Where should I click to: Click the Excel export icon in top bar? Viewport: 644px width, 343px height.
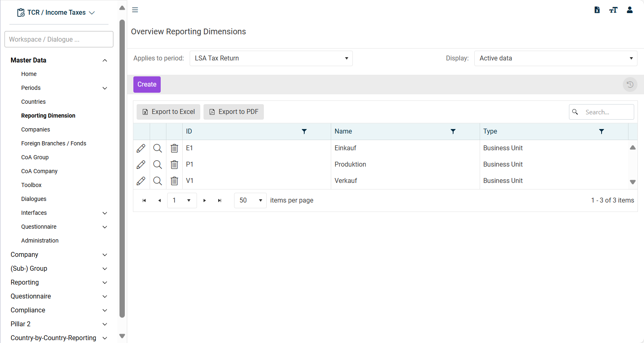tap(597, 10)
